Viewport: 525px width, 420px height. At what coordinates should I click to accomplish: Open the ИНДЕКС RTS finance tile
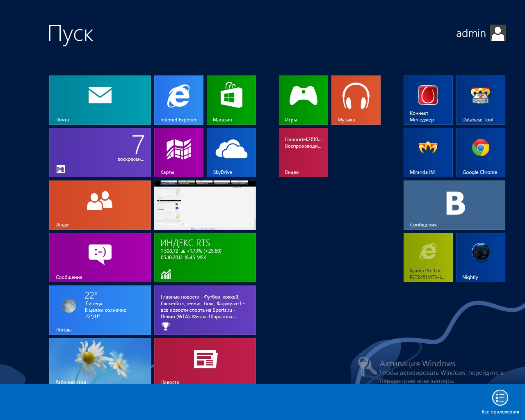click(205, 257)
